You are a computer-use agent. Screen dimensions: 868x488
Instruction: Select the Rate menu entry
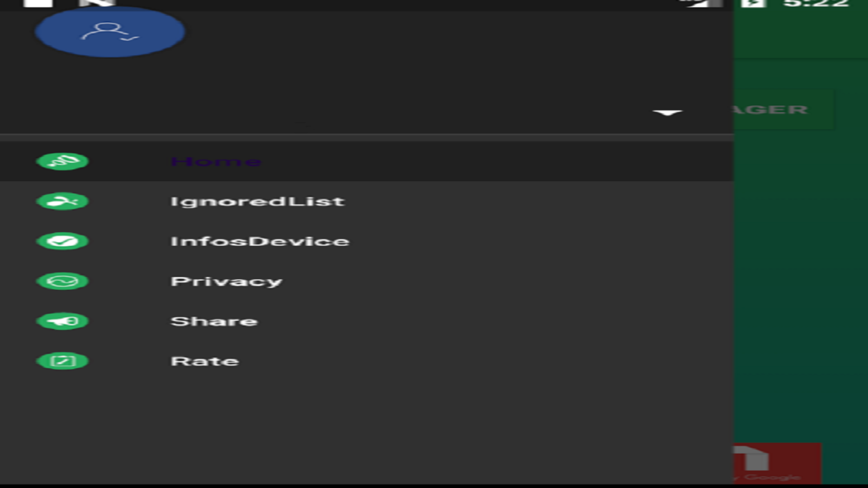[205, 361]
